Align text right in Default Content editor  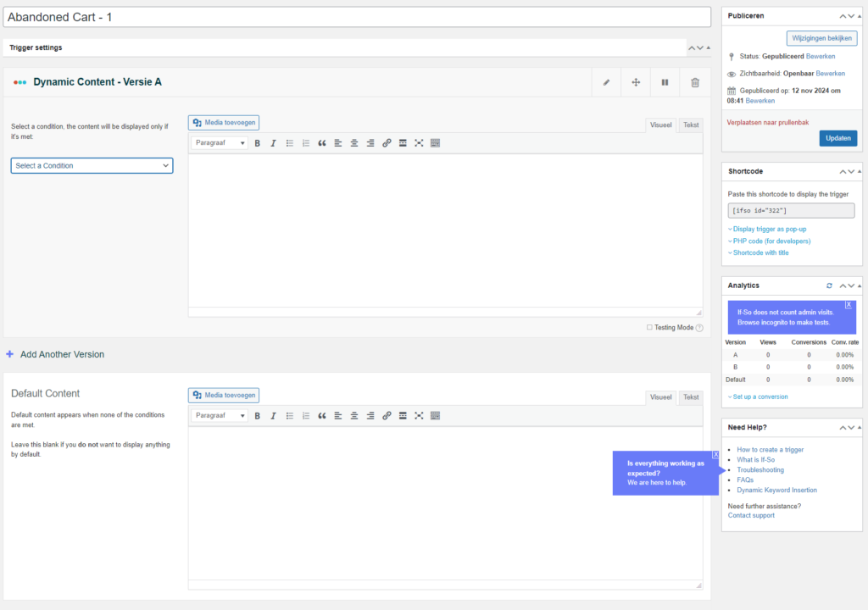tap(370, 416)
